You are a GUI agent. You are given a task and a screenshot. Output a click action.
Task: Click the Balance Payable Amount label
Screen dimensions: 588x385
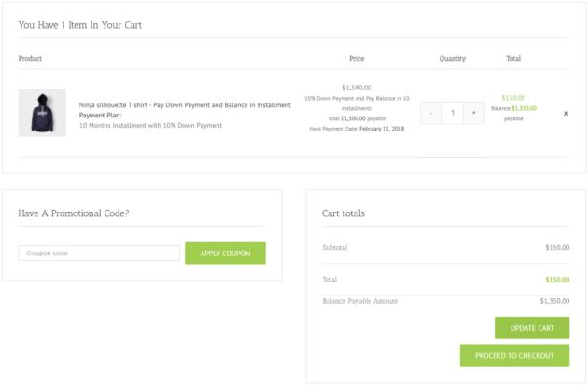[x=360, y=301]
